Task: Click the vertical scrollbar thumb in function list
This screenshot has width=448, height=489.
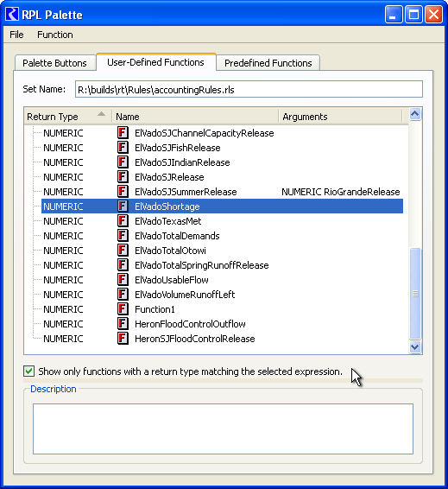Action: click(415, 294)
